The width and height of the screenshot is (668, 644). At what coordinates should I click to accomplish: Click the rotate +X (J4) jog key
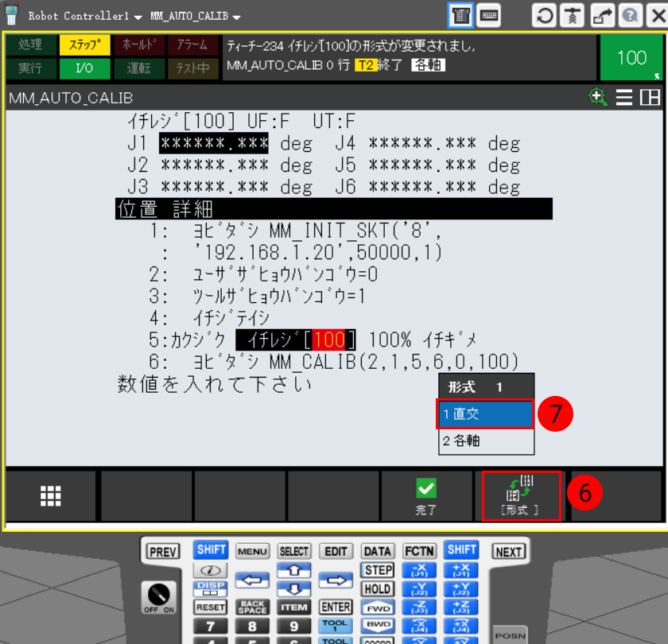point(461,627)
